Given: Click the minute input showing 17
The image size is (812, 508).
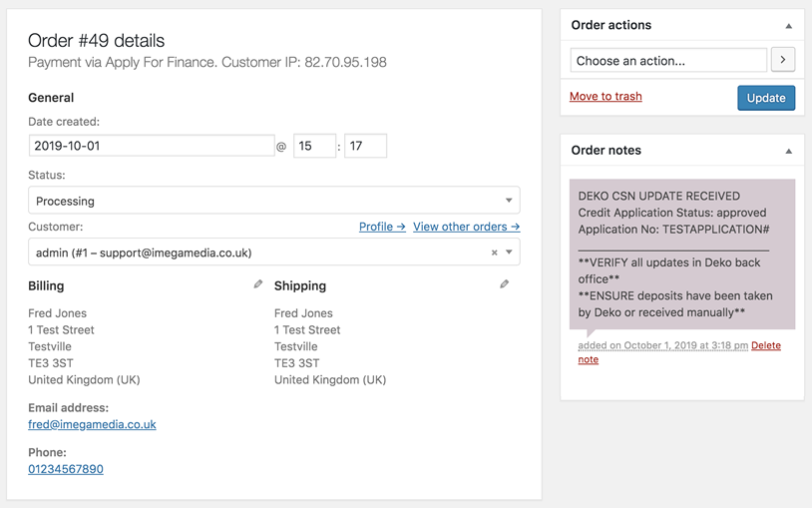Looking at the screenshot, I should (365, 146).
